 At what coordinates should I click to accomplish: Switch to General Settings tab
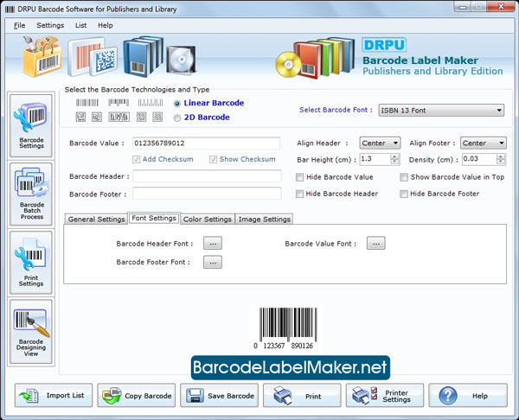[x=96, y=220]
